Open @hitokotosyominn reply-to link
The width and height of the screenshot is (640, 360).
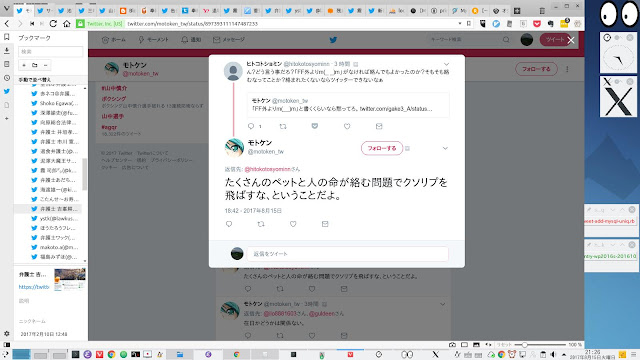(267, 169)
